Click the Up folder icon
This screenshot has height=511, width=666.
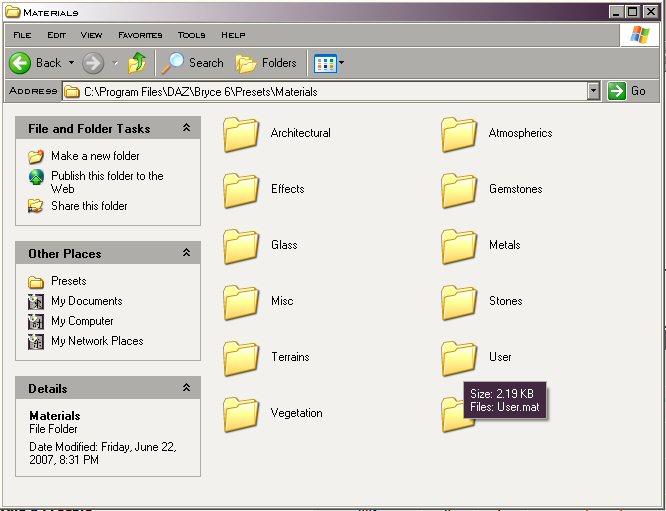click(x=137, y=63)
